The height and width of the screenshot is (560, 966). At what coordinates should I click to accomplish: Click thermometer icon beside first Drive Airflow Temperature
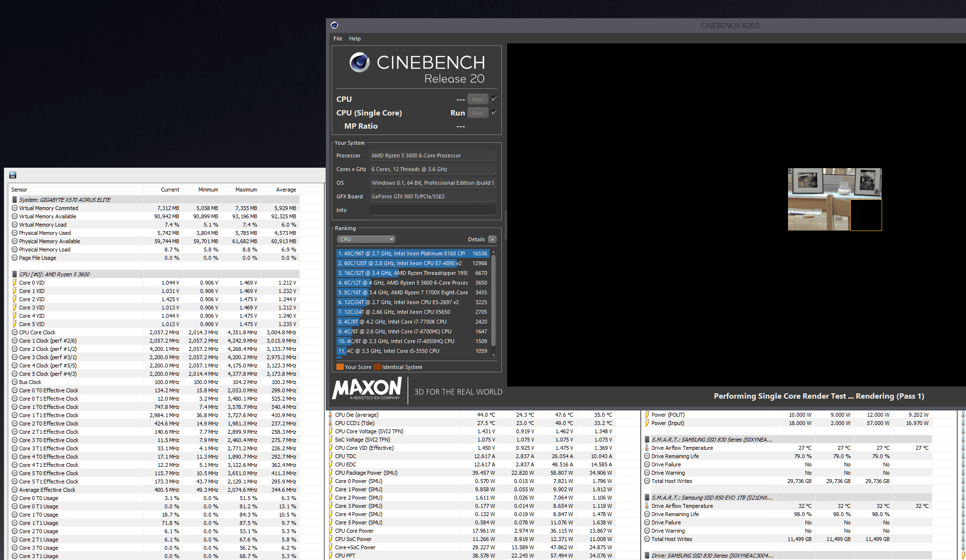[x=647, y=448]
